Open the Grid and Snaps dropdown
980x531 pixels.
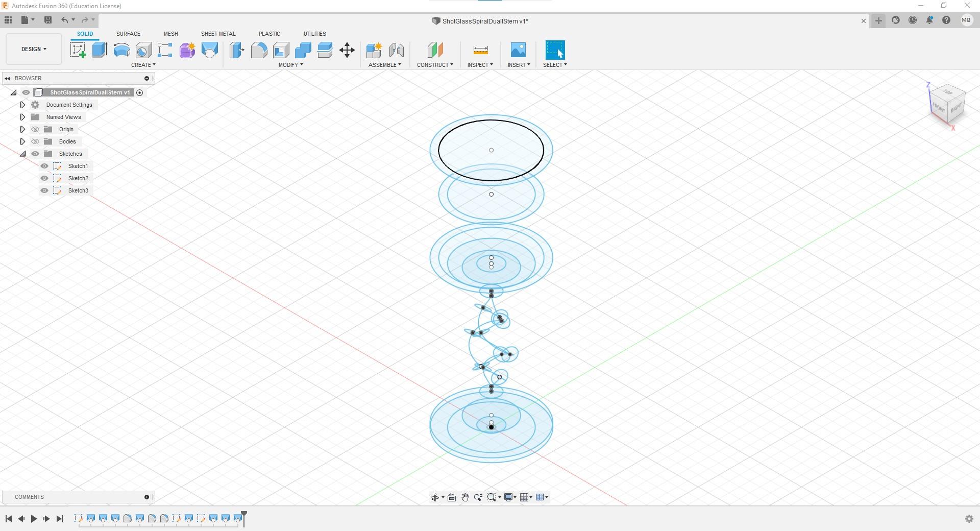coord(526,497)
